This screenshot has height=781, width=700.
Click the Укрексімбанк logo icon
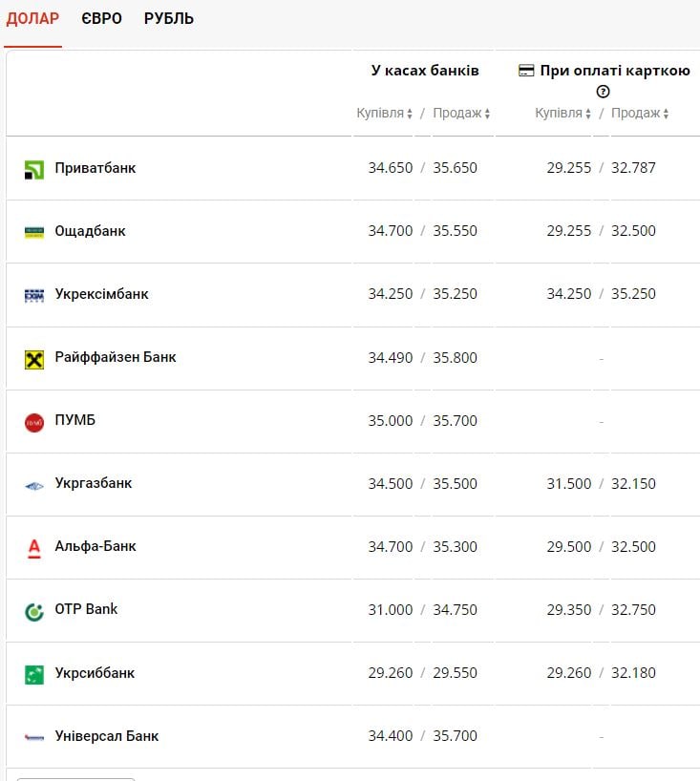coord(34,296)
